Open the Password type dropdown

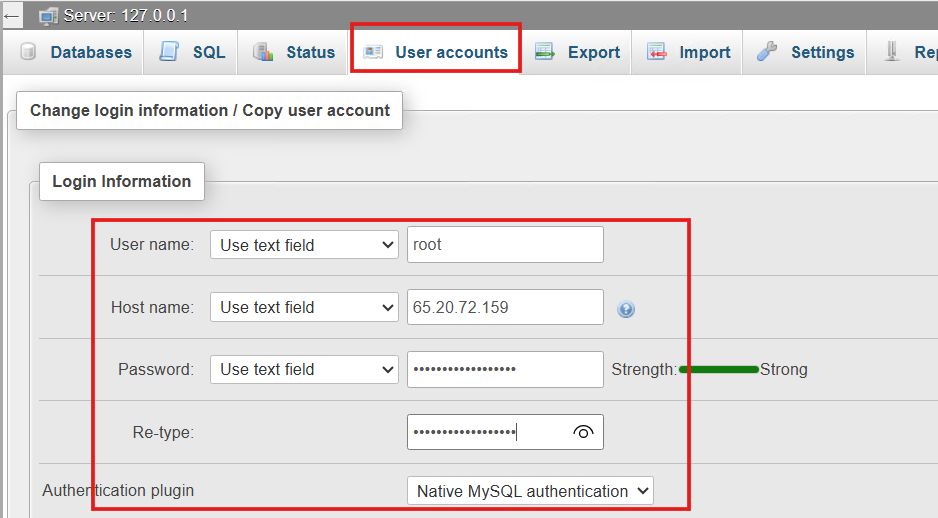[x=304, y=369]
